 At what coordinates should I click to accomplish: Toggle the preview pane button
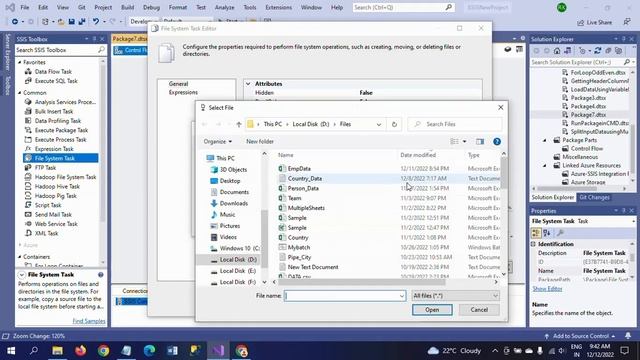point(480,142)
